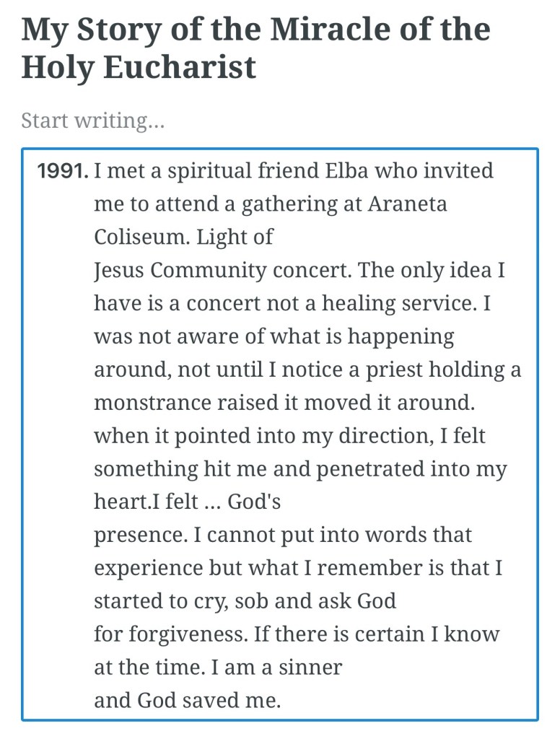Click the word "priest" in the text
The image size is (560, 739).
point(395,370)
